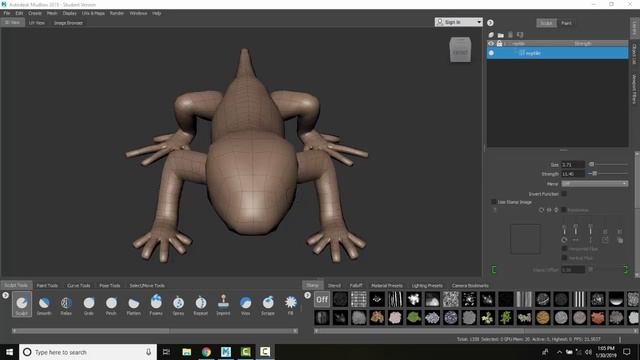Select the Flatten tool

click(x=133, y=304)
